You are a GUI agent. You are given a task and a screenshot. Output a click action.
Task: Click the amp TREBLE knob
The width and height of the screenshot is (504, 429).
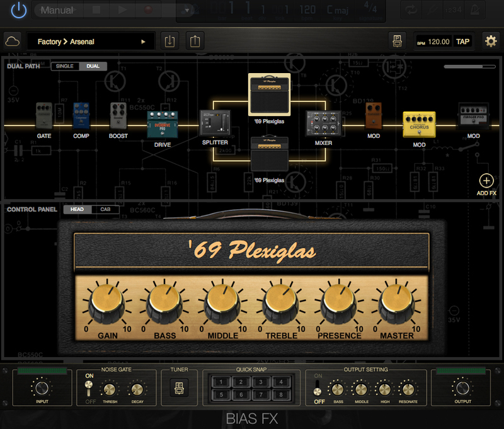[x=280, y=303]
